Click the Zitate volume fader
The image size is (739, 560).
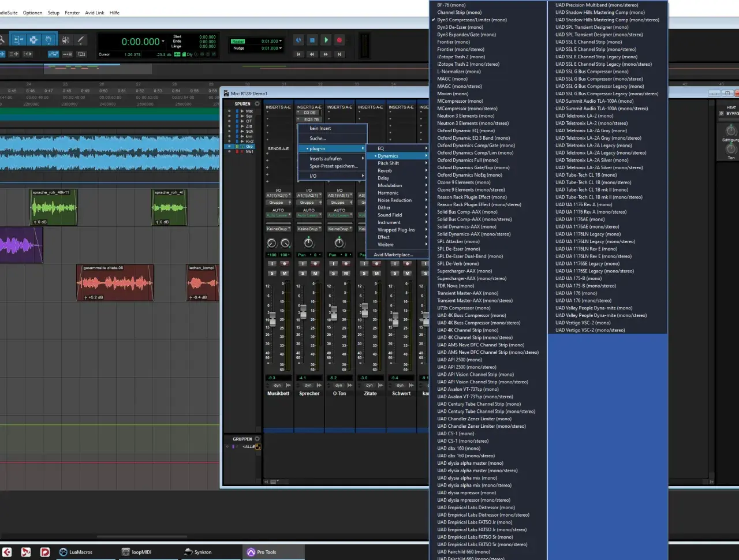coord(364,310)
